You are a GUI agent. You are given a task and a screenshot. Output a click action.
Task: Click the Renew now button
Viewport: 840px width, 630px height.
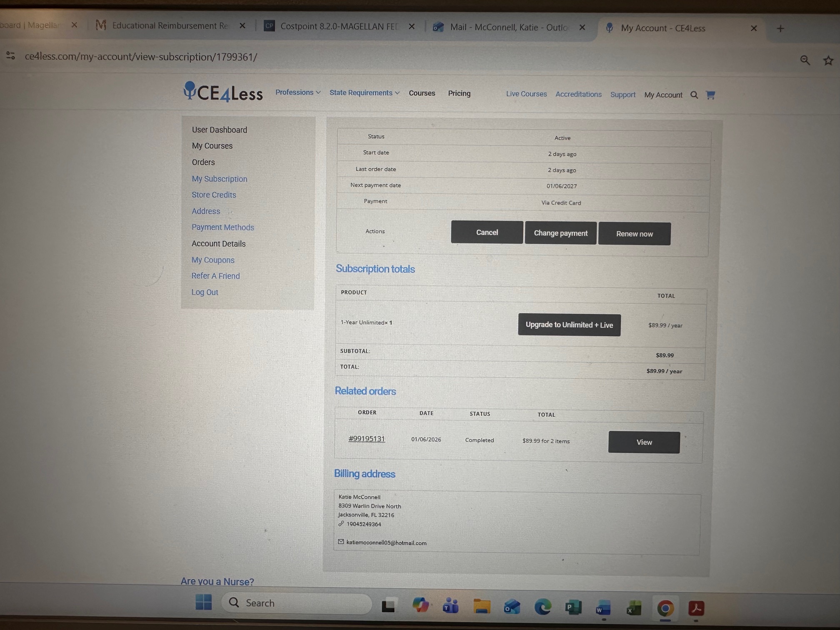634,234
